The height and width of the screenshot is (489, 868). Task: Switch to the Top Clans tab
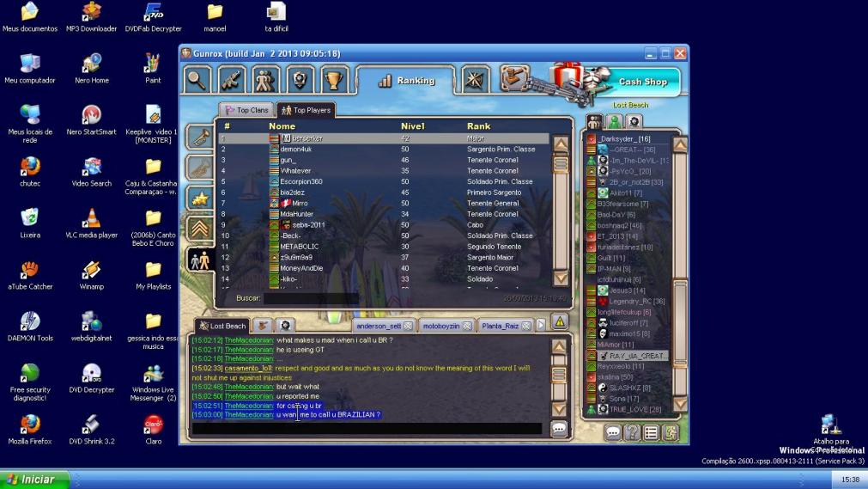[246, 110]
